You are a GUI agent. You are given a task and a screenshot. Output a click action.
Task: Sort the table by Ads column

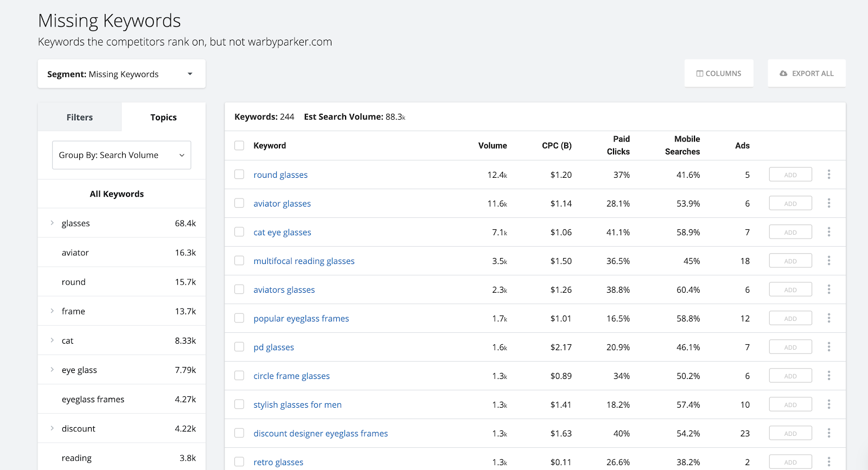pos(742,145)
